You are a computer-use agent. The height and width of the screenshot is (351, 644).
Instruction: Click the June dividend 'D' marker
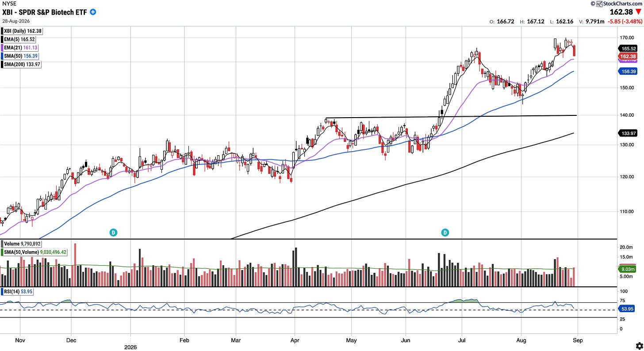click(445, 232)
